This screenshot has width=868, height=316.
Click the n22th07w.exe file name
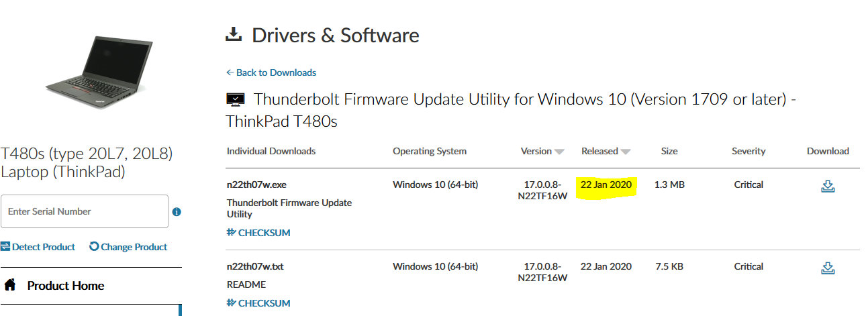point(257,185)
